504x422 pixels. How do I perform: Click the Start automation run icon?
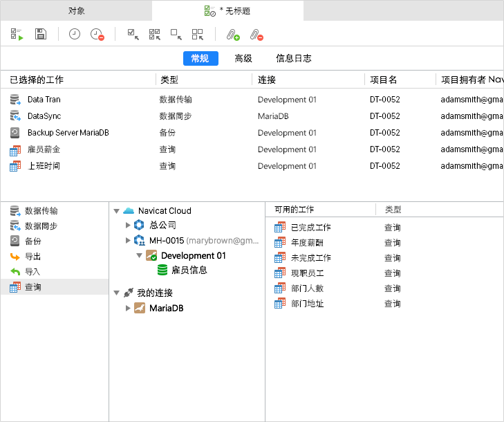point(17,34)
